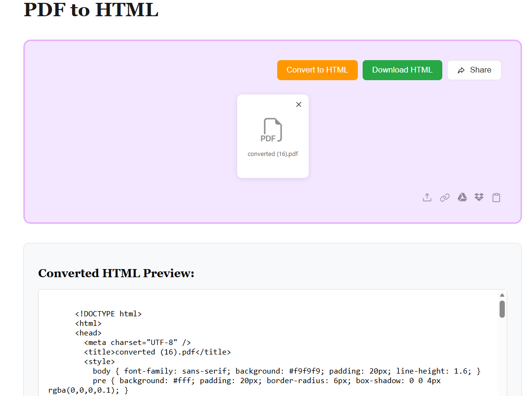Click the meta charset line in preview

(x=137, y=343)
